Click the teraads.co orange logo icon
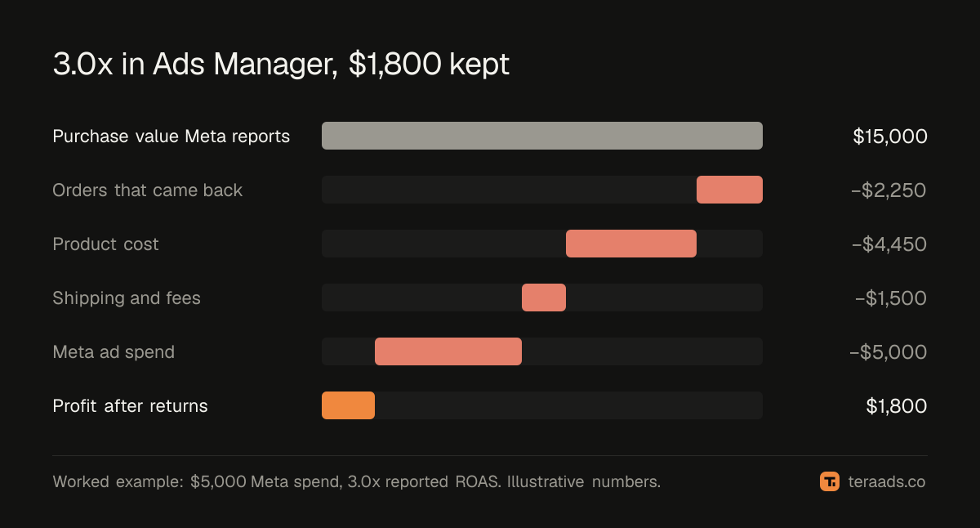 coord(830,481)
